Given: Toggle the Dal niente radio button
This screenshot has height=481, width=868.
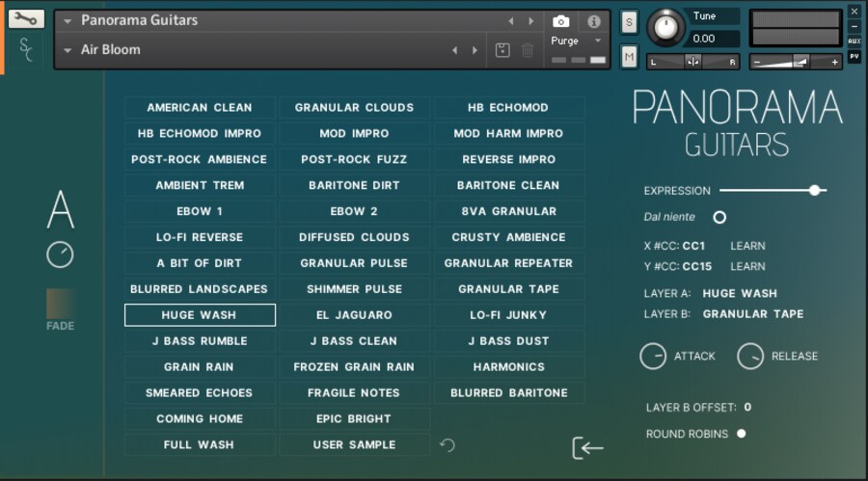Looking at the screenshot, I should [719, 218].
